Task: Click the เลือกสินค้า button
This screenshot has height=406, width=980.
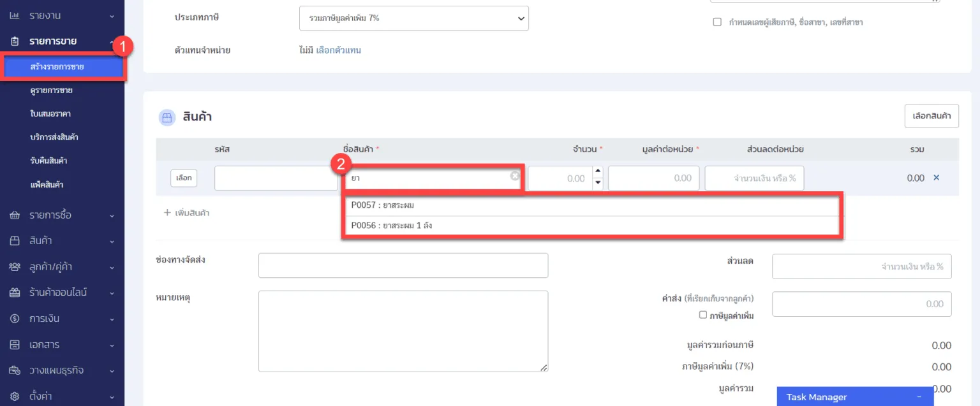Action: [931, 116]
